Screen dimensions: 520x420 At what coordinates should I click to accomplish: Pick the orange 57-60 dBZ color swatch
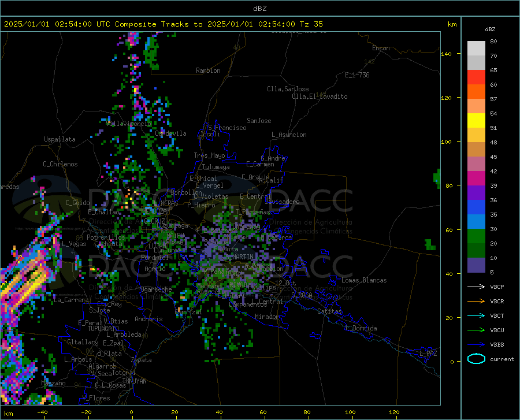(476, 92)
